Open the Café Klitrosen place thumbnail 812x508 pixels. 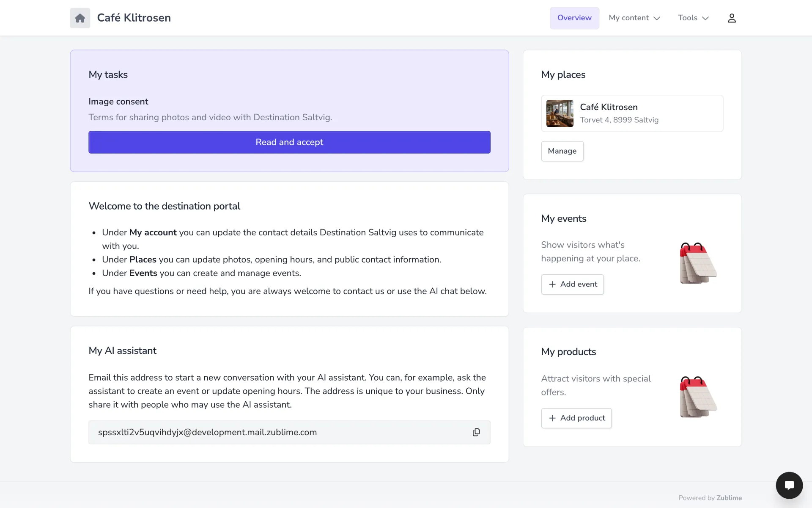point(560,113)
